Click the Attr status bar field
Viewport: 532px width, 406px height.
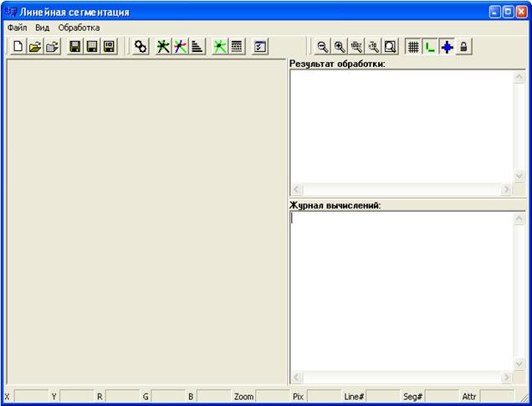pyautogui.click(x=497, y=396)
